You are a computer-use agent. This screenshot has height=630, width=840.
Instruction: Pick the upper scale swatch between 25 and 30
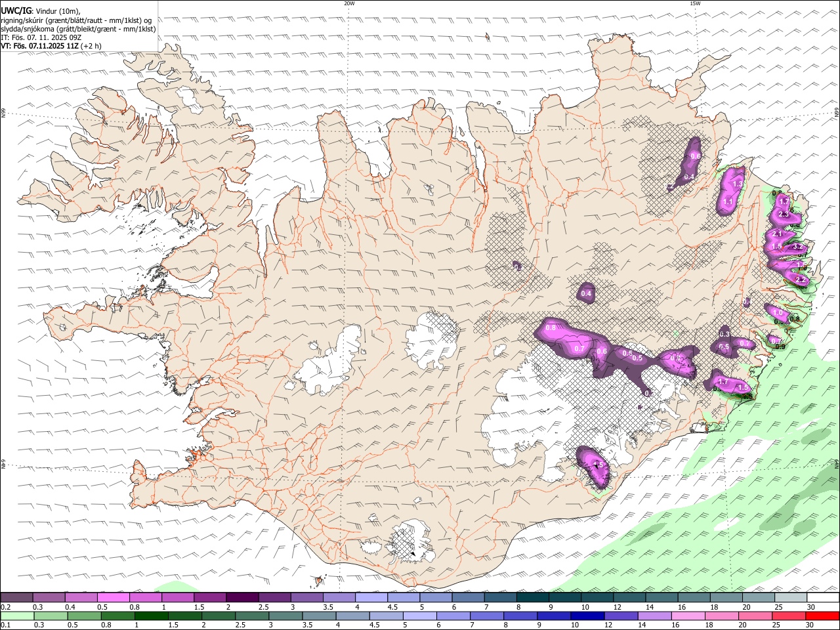[791, 598]
